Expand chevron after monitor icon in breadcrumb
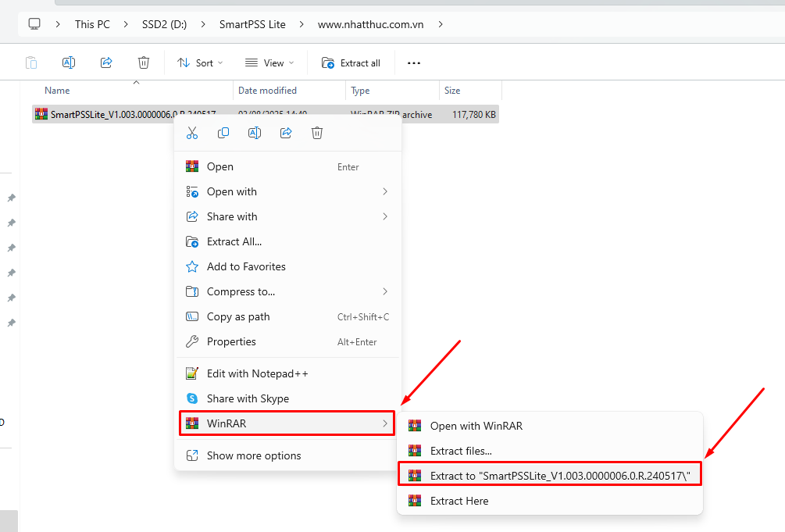785x532 pixels. point(58,24)
